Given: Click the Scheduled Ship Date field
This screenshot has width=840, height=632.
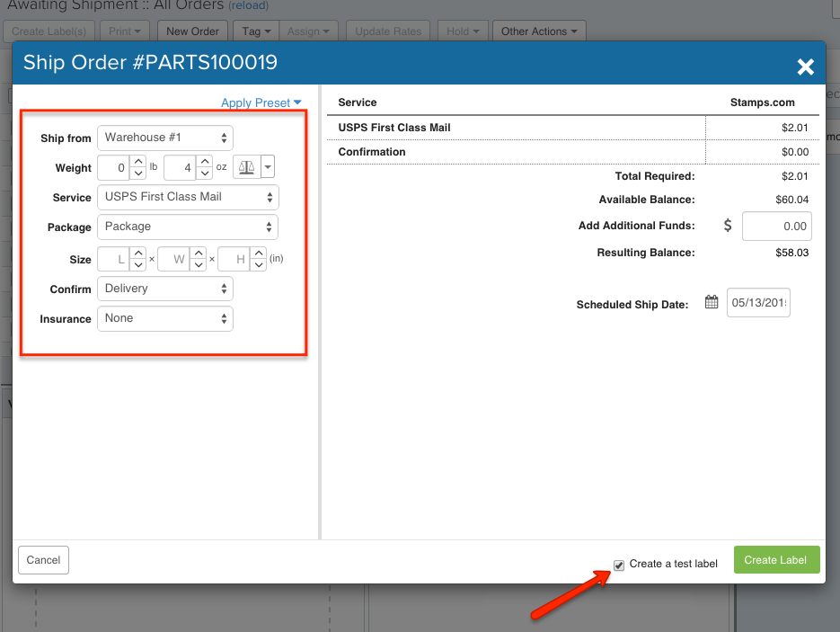Looking at the screenshot, I should (x=758, y=304).
